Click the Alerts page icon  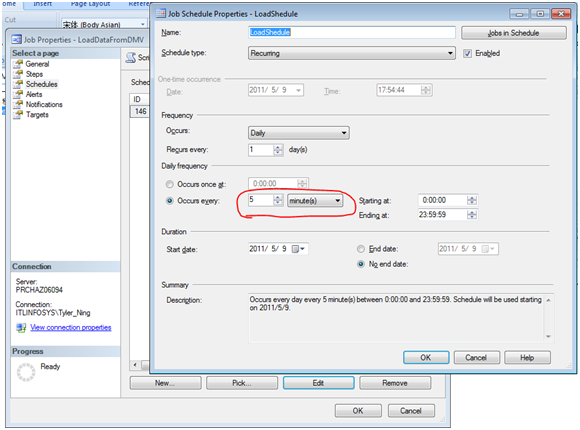point(18,94)
